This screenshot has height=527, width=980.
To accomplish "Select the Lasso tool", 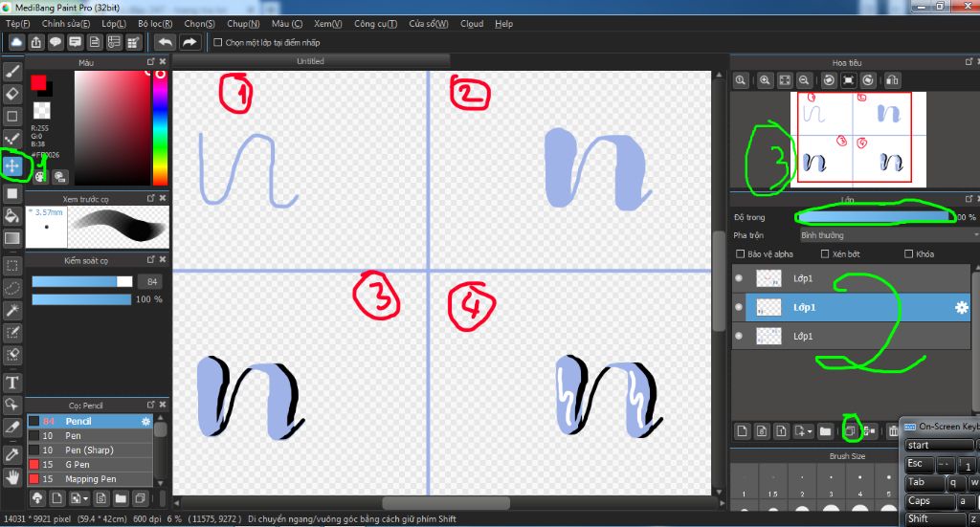I will [x=11, y=288].
